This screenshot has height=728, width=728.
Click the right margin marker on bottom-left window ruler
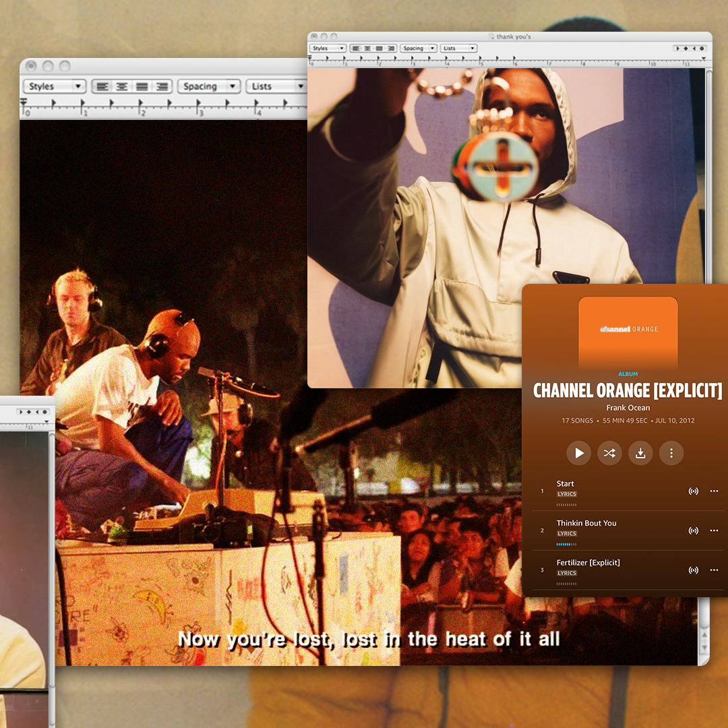47,421
